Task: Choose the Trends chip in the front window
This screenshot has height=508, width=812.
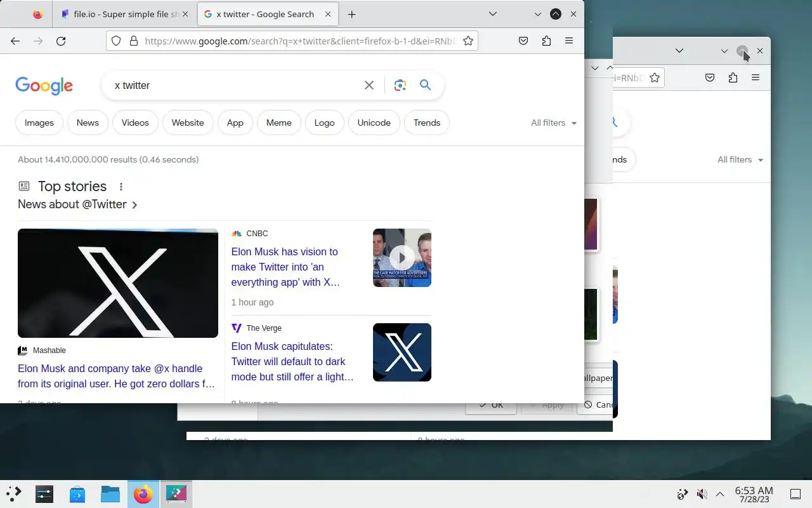Action: [x=427, y=123]
